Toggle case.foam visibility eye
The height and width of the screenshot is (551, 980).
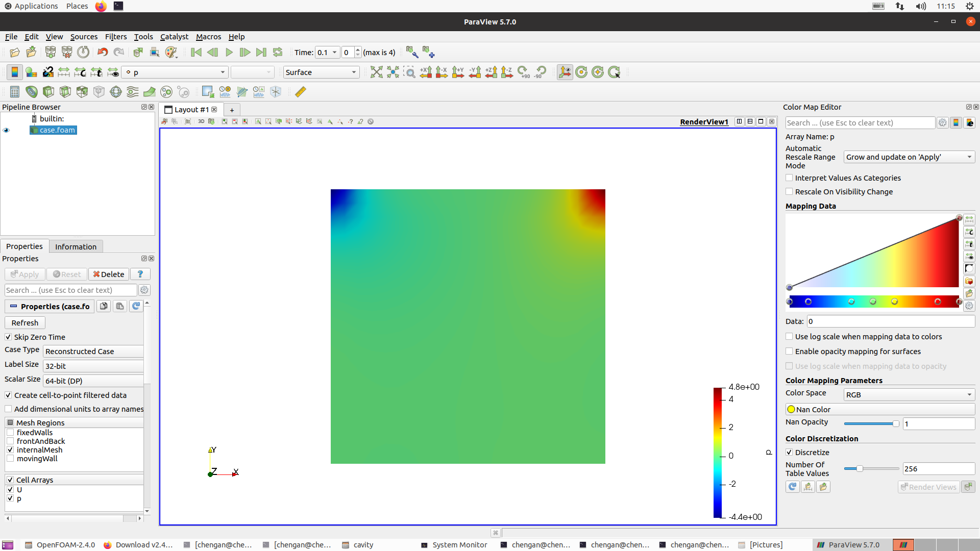[7, 130]
